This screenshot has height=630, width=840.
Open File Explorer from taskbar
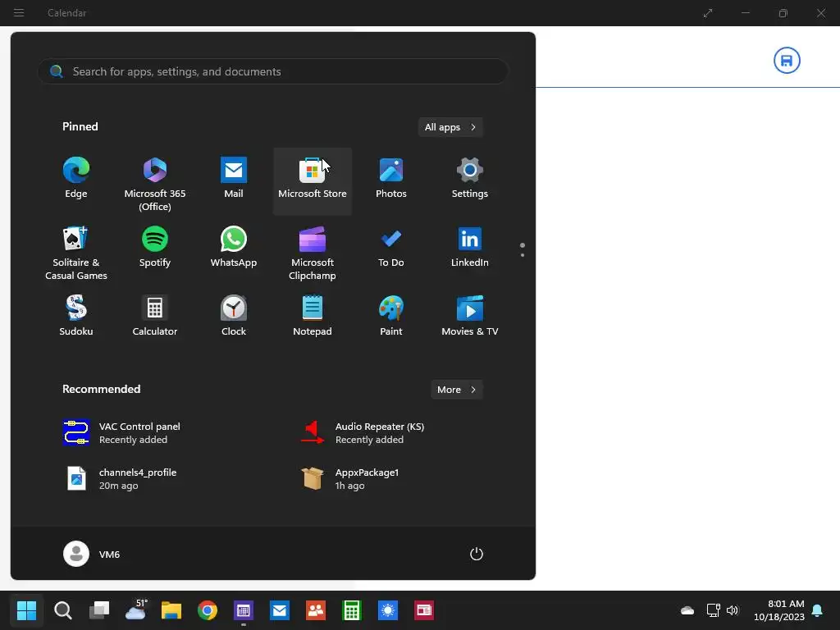coord(171,610)
